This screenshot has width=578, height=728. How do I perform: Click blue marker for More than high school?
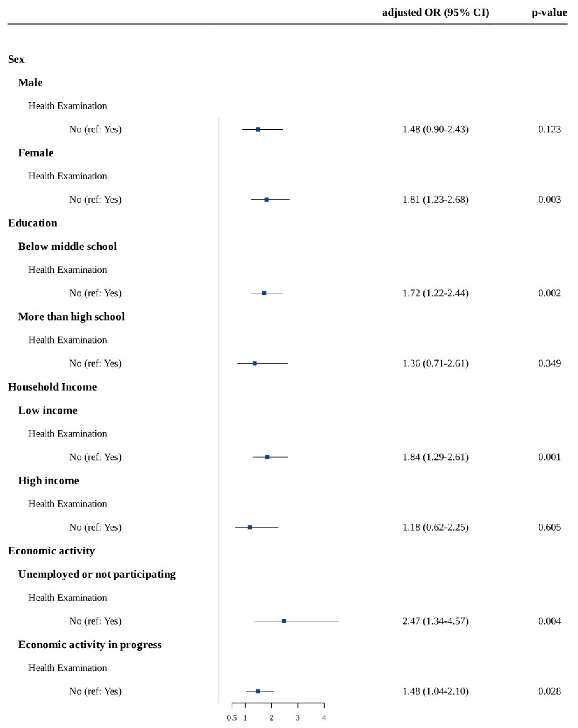(x=255, y=363)
